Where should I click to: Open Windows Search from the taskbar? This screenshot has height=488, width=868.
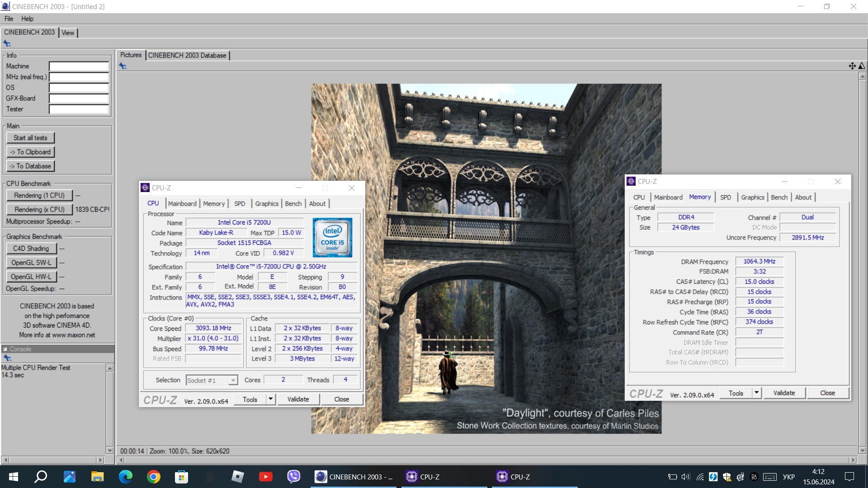click(41, 477)
